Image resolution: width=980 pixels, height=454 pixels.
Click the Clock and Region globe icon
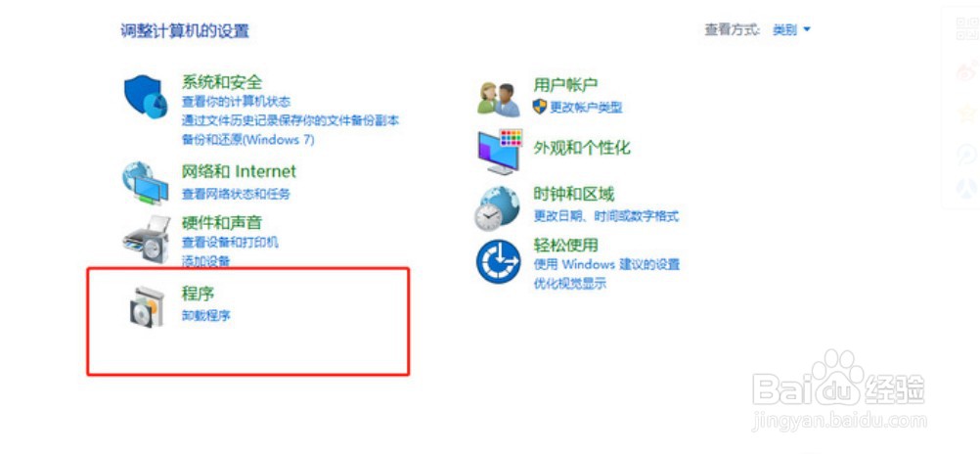(x=498, y=208)
